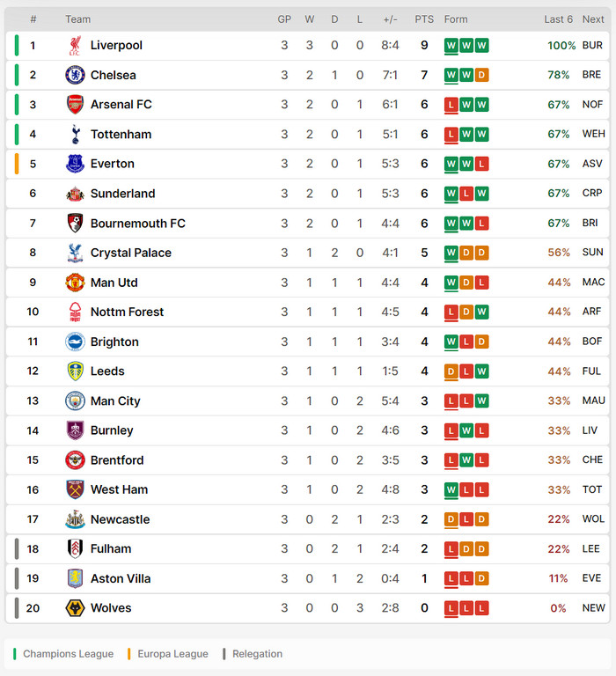
Task: Click the Tottenham cockerel crest
Action: [x=76, y=134]
